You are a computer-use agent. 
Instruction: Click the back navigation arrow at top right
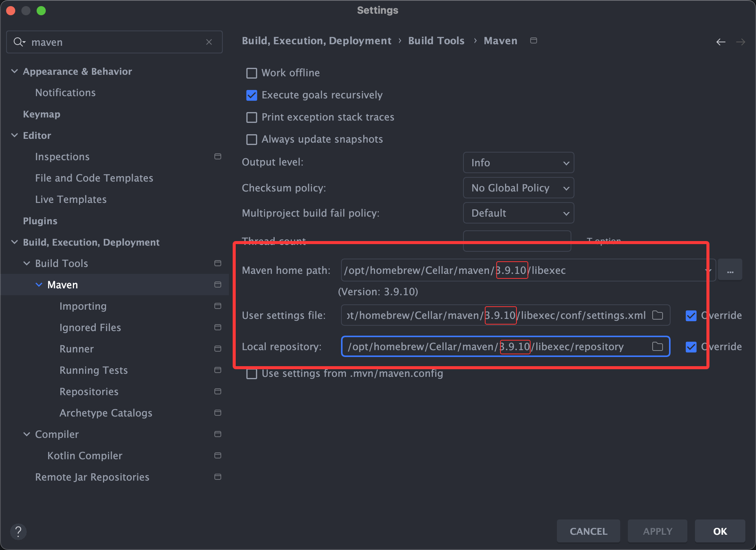click(721, 42)
